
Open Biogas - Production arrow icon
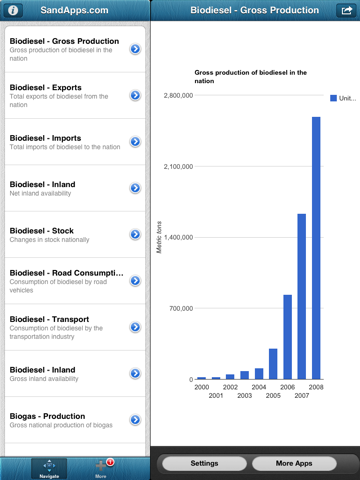click(135, 420)
